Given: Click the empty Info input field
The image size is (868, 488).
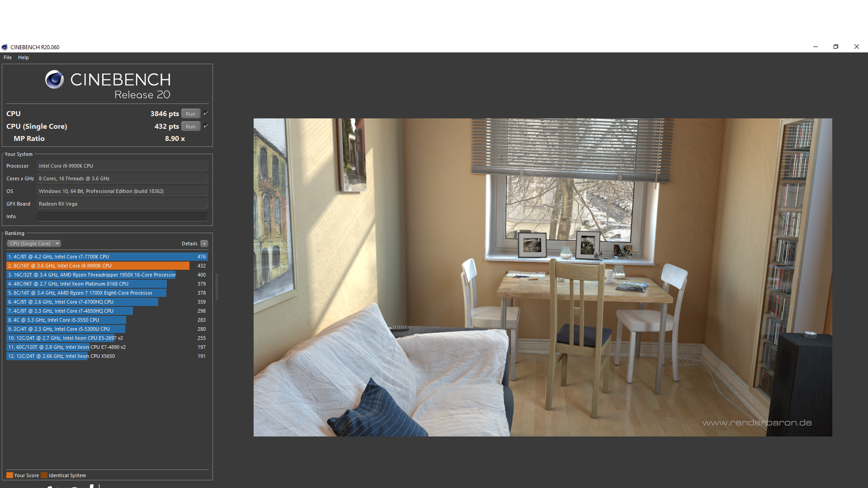Looking at the screenshot, I should (x=122, y=216).
